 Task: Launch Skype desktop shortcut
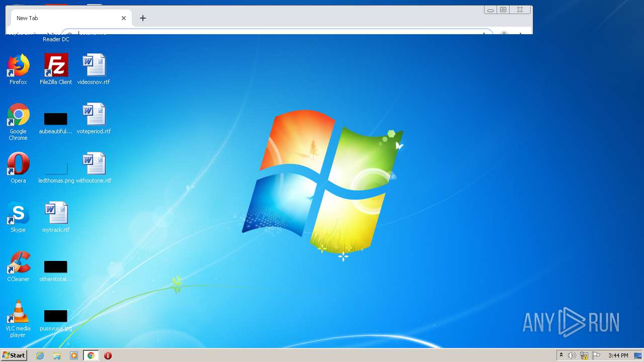18,217
